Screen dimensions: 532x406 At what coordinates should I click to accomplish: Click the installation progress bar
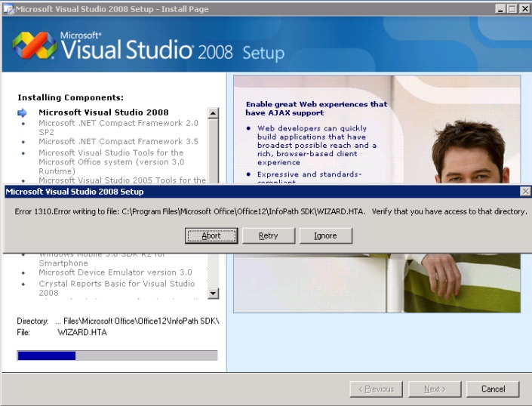(117, 355)
